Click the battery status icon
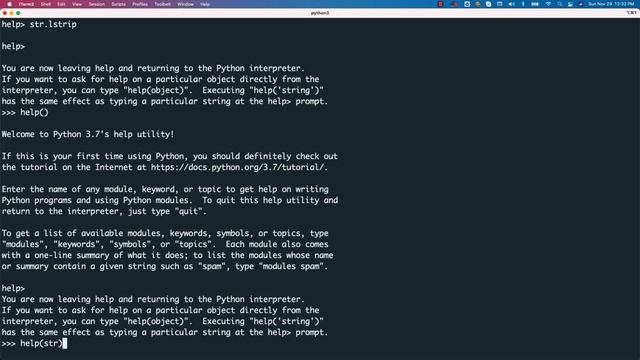 535,4
